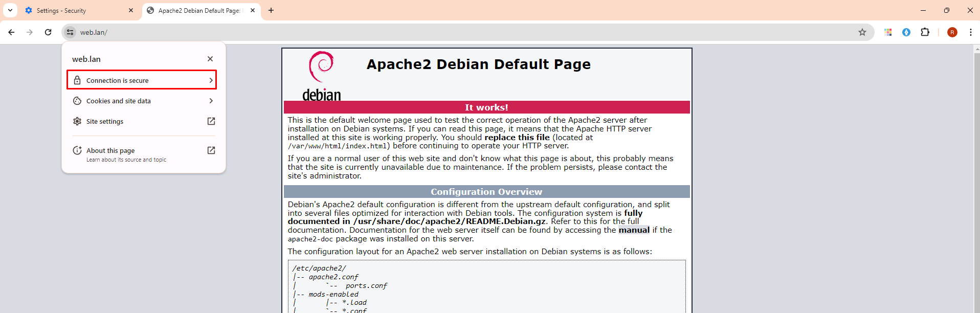
Task: Click the Apache2 Debian Default Page heading
Action: 479,64
